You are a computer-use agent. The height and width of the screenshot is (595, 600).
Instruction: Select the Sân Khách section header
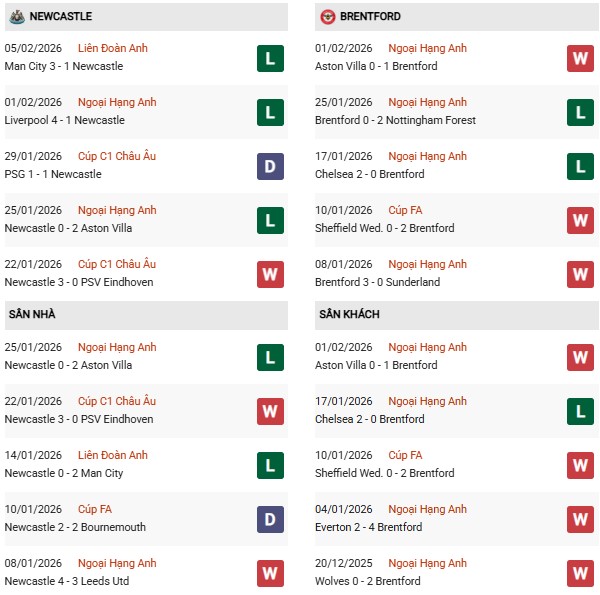(x=349, y=315)
